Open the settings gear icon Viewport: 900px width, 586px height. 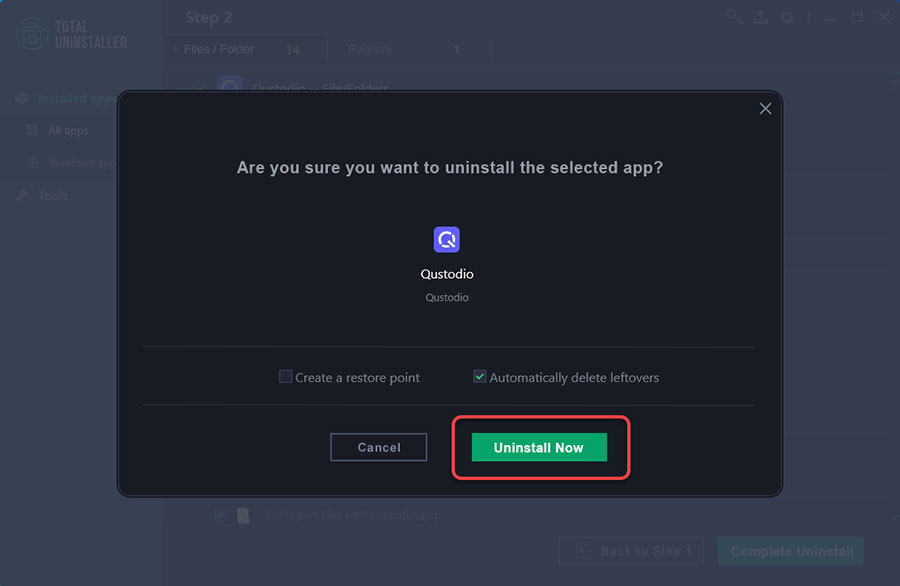[787, 17]
